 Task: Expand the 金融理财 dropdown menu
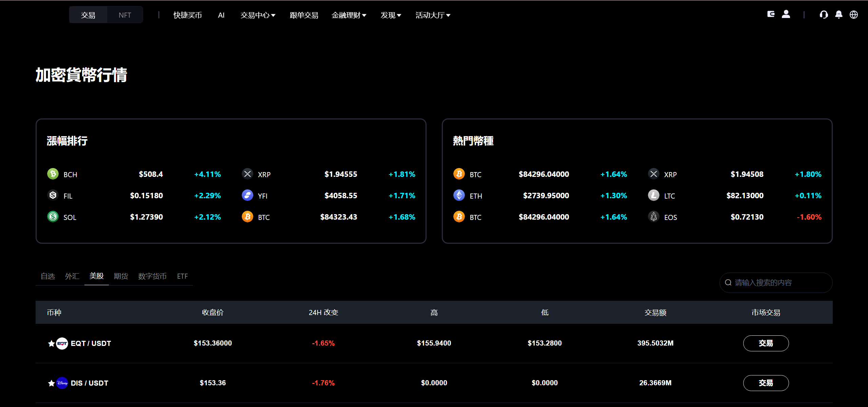[349, 15]
